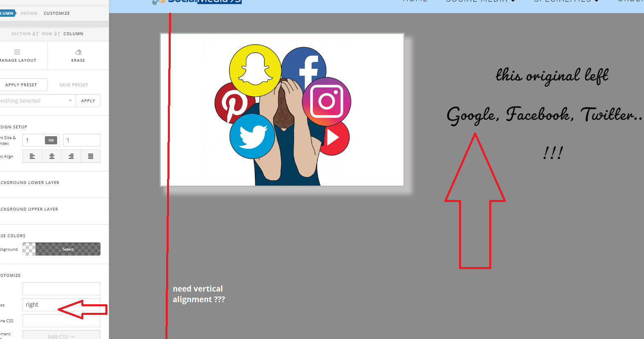
Task: Go to Row in the breadcrumb
Action: (47, 34)
